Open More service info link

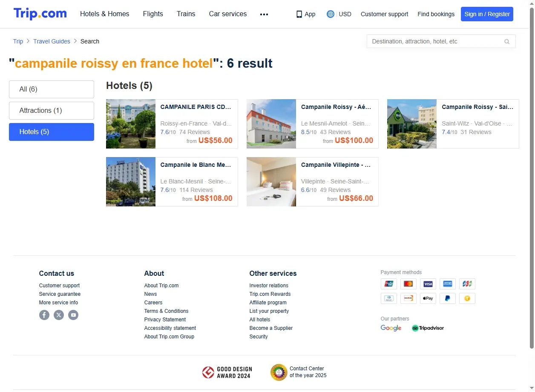click(58, 303)
